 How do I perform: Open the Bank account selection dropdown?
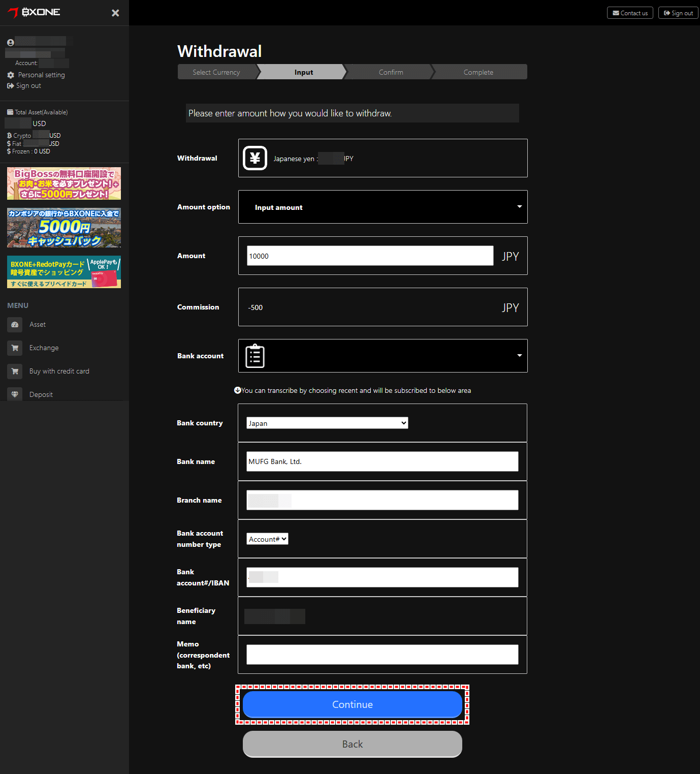tap(383, 356)
